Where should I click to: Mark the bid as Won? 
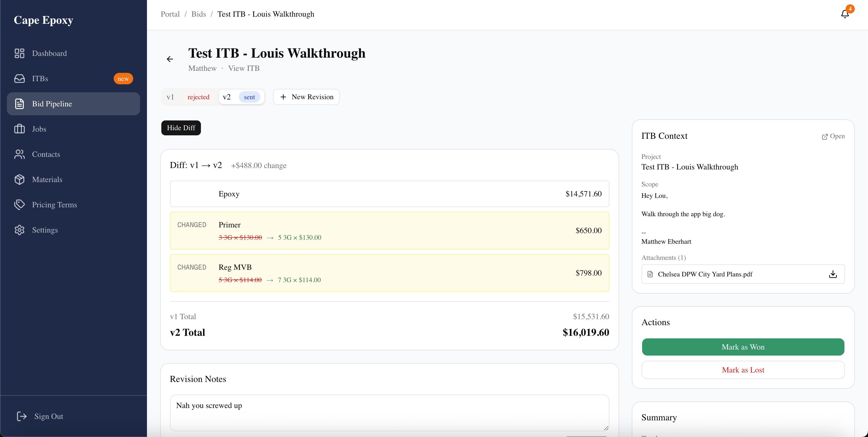pos(743,347)
